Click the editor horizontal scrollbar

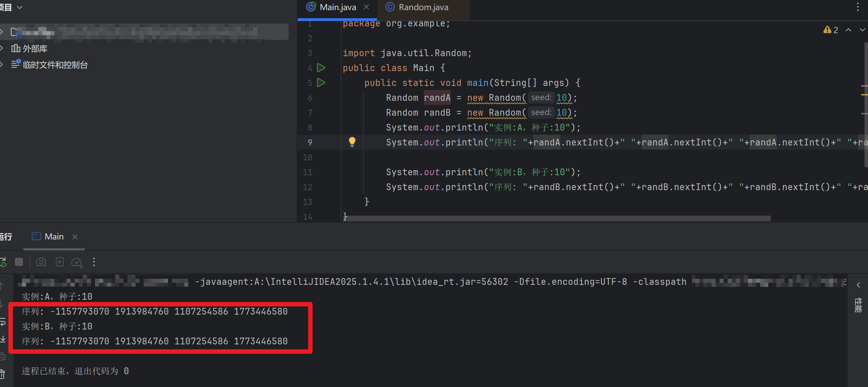pos(558,219)
